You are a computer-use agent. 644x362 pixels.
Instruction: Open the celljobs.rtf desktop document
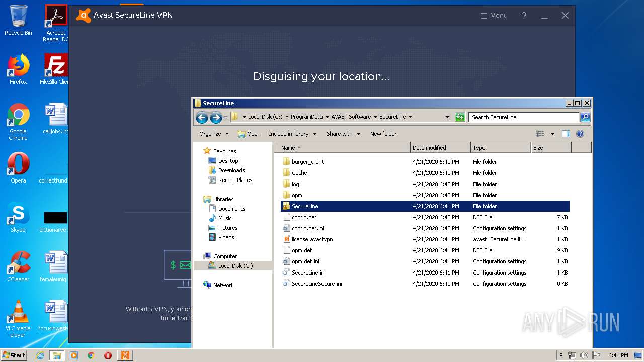(x=56, y=119)
